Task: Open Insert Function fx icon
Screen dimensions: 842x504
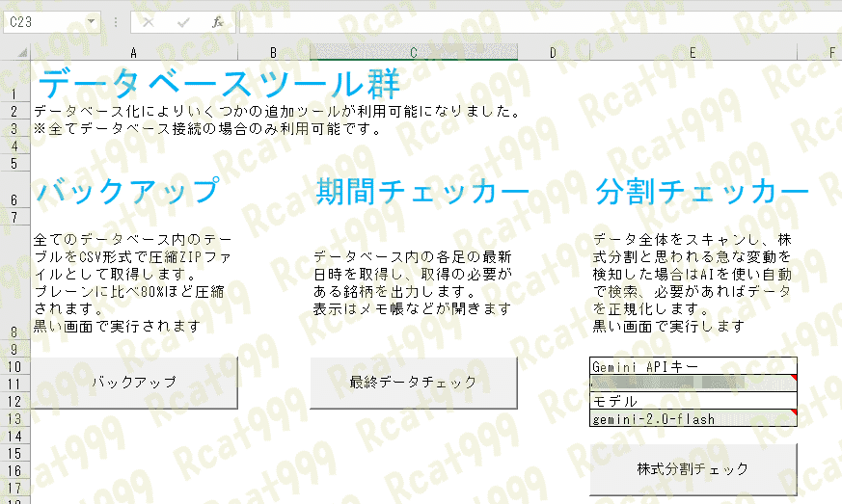Action: tap(217, 22)
